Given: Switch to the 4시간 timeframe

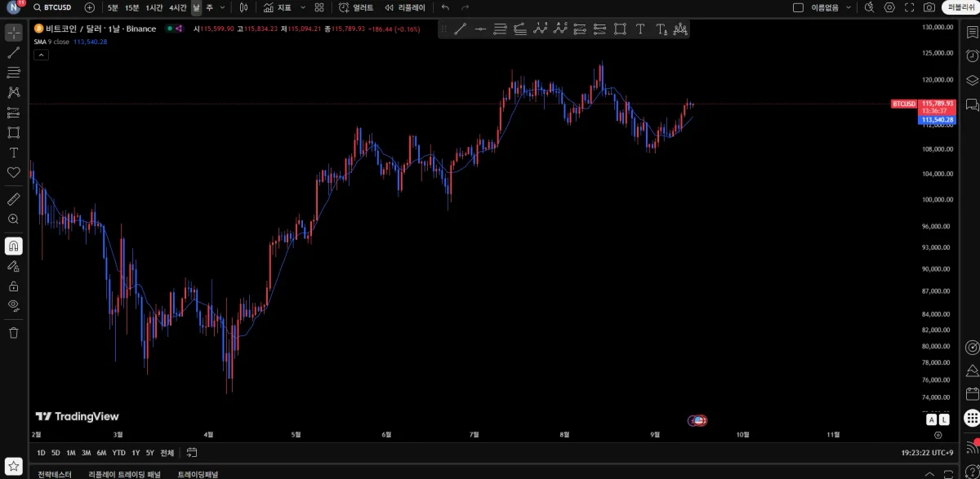Looking at the screenshot, I should (178, 7).
